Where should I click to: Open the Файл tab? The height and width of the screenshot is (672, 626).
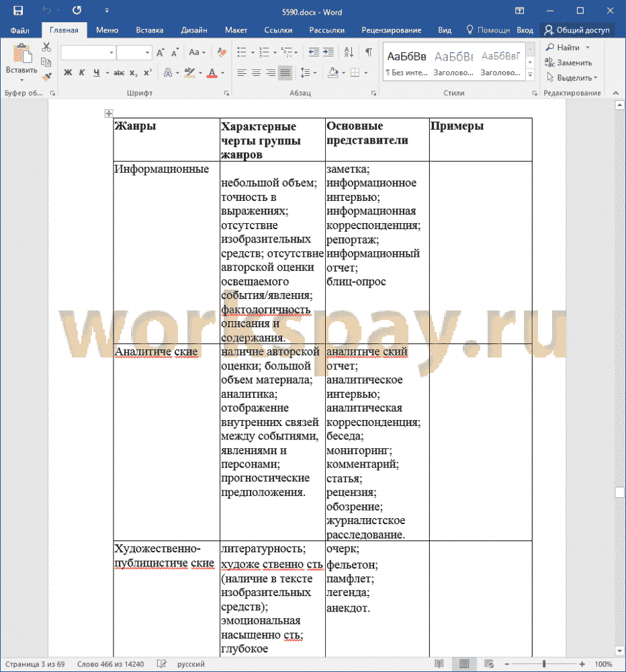pyautogui.click(x=19, y=30)
